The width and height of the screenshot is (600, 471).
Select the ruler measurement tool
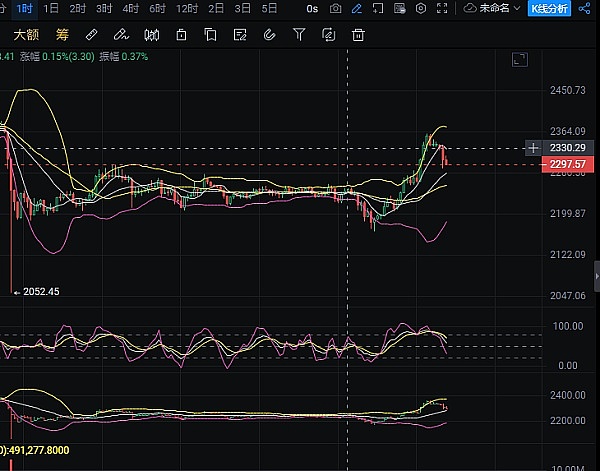point(91,35)
